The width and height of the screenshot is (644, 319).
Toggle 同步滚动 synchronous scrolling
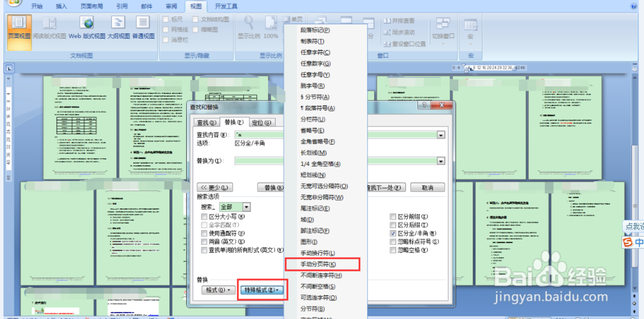tap(399, 32)
